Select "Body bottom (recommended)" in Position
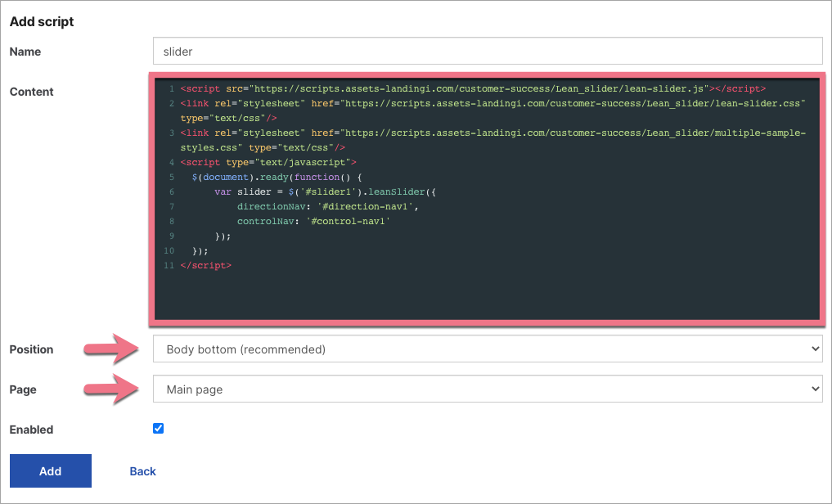832x504 pixels. click(487, 348)
